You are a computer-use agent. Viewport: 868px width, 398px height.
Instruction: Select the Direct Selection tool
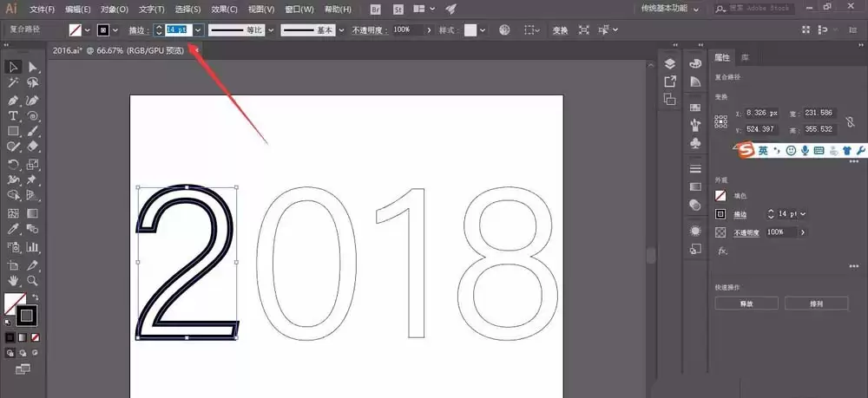tap(33, 68)
